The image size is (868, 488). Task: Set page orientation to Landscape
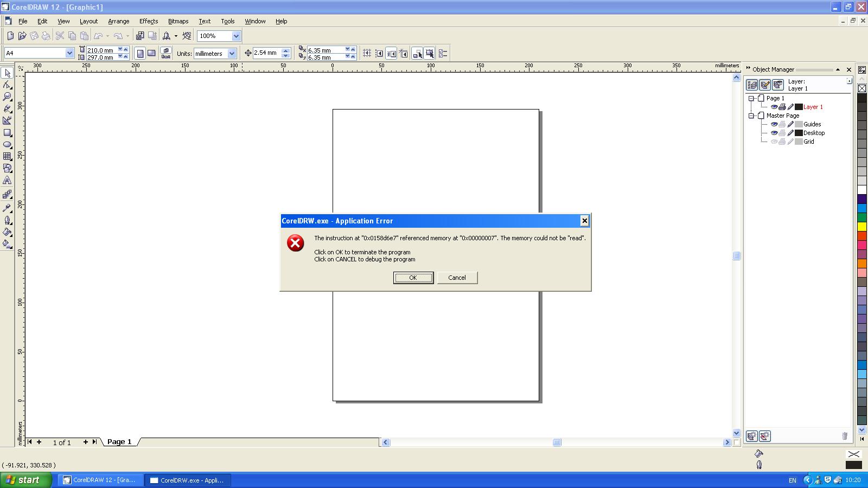[152, 53]
